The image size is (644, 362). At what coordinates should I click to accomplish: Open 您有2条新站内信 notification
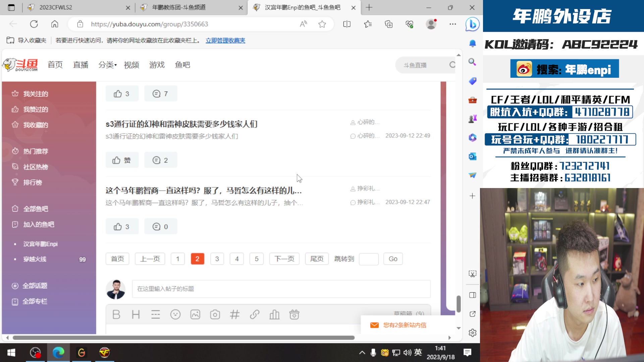point(405,325)
